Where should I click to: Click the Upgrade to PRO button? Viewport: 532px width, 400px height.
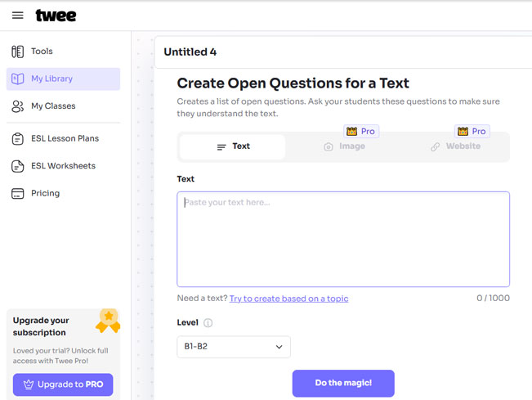pos(63,384)
